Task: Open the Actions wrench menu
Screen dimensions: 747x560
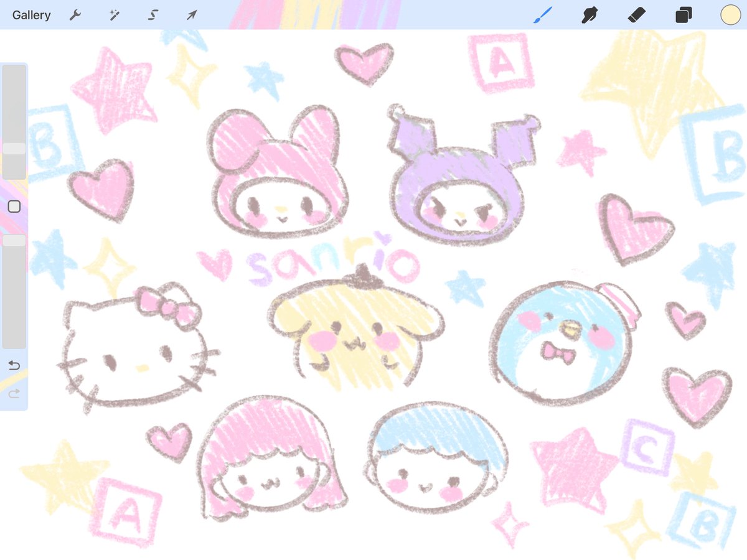Action: pos(75,15)
